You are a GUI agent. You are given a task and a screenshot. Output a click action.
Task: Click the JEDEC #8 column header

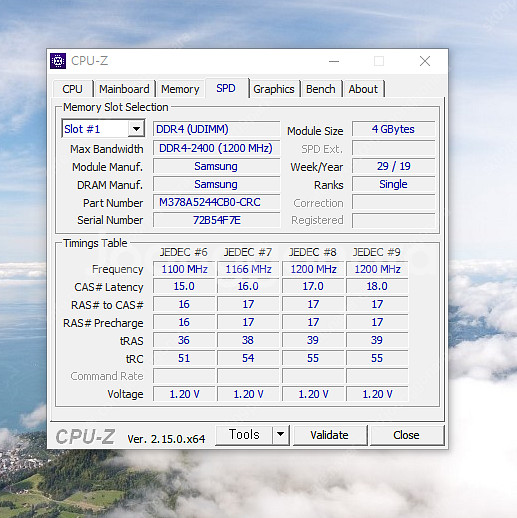pyautogui.click(x=312, y=252)
